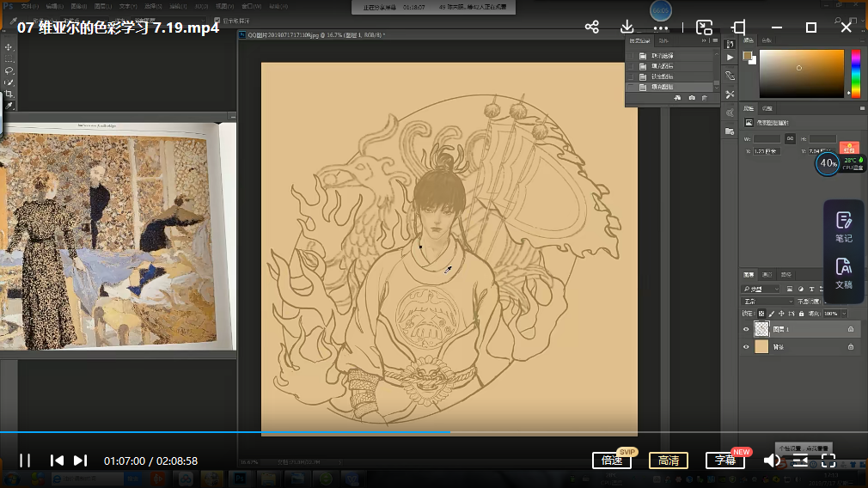868x488 pixels.
Task: Select the Photoshop Move tool
Action: tap(9, 47)
